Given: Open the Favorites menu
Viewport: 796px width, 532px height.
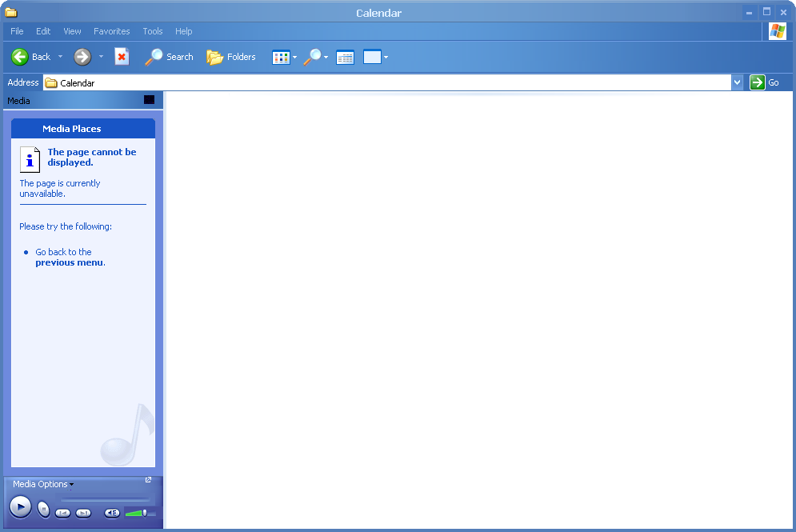Looking at the screenshot, I should click(x=111, y=31).
